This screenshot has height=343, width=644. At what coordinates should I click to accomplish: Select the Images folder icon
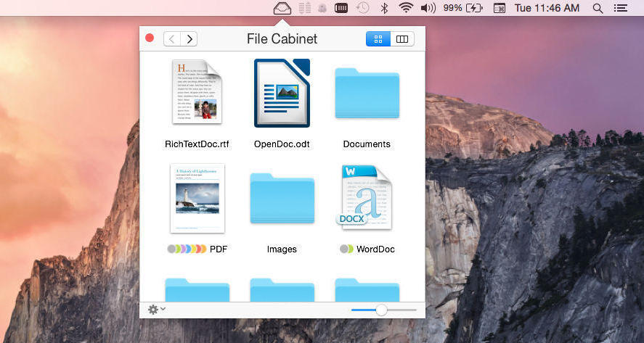pyautogui.click(x=282, y=198)
